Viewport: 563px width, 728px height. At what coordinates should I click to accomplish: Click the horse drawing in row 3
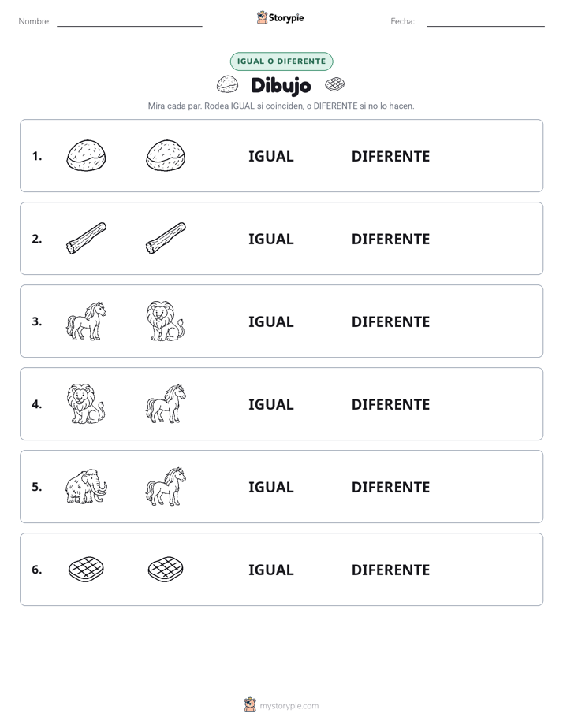click(86, 321)
